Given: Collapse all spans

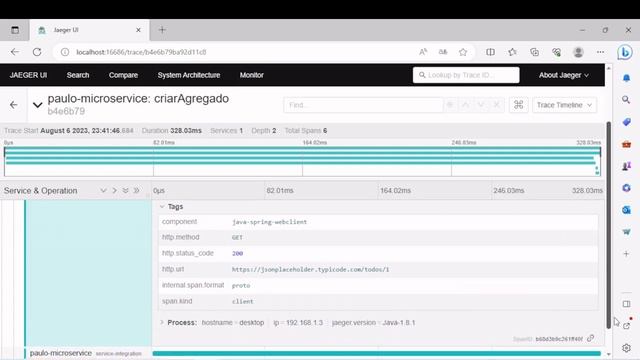Looking at the screenshot, I should click(125, 191).
